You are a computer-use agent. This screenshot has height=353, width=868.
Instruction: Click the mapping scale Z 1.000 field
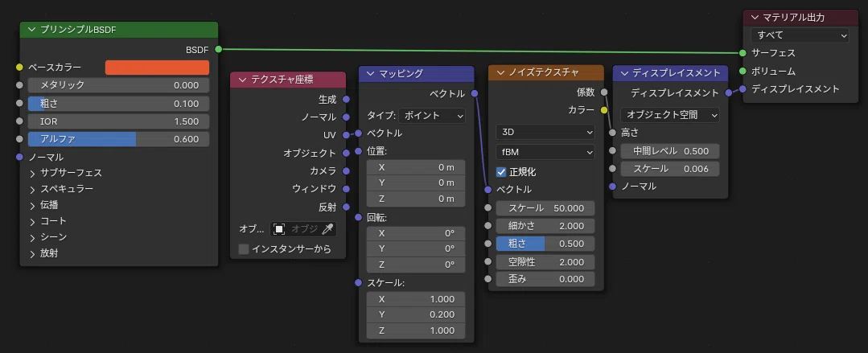[416, 330]
